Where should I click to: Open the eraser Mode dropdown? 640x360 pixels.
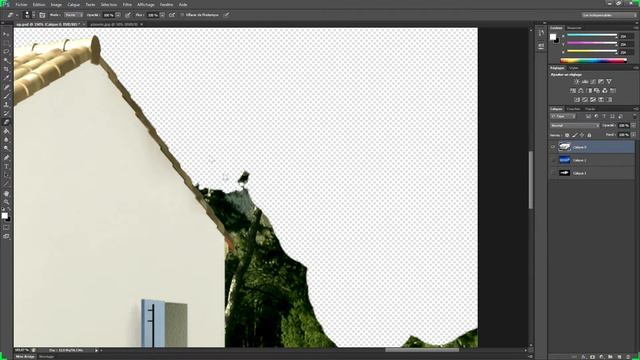click(73, 15)
